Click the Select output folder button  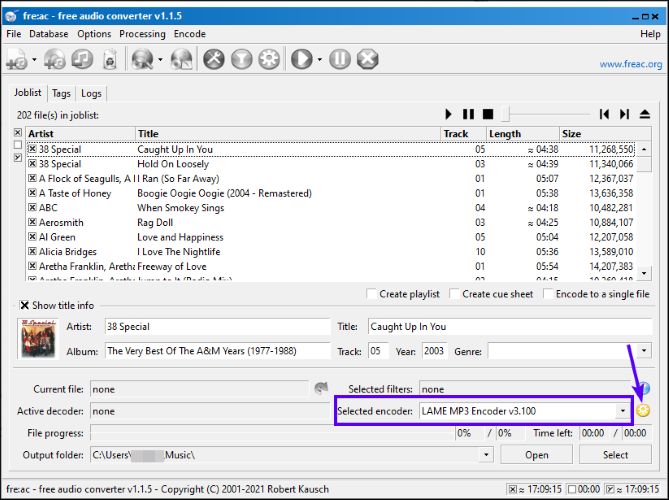click(615, 455)
